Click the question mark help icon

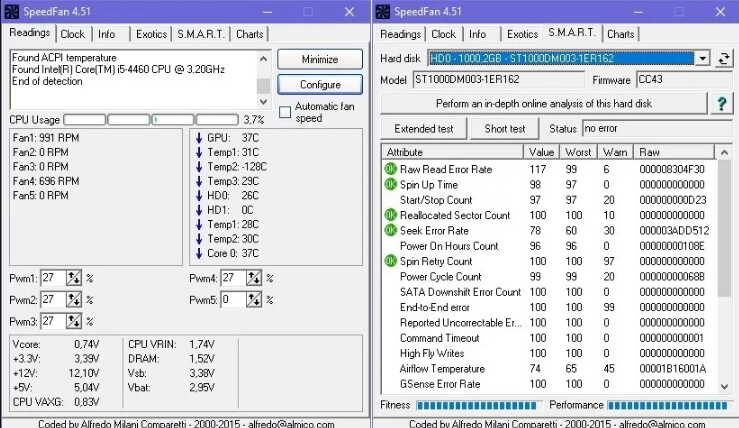pyautogui.click(x=721, y=103)
